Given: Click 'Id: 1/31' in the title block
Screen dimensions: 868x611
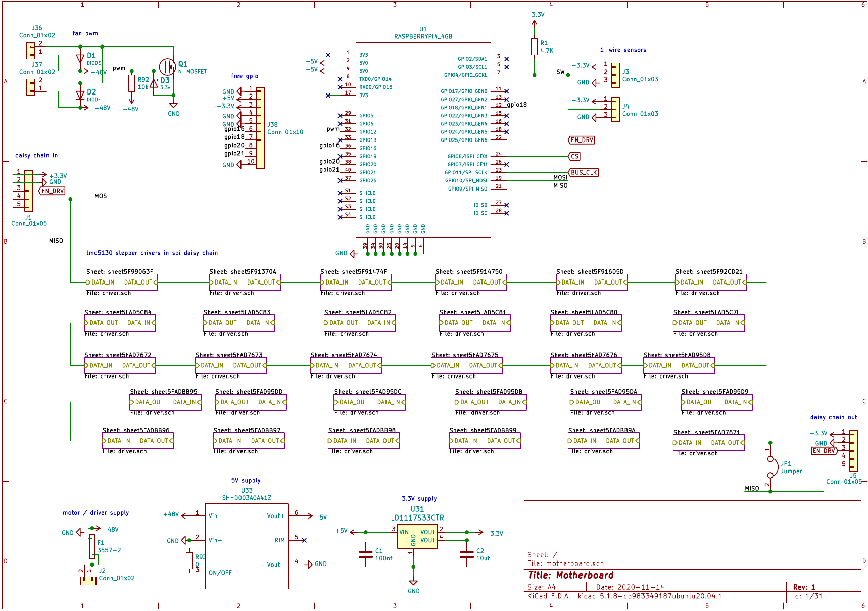Looking at the screenshot, I should (x=808, y=596).
